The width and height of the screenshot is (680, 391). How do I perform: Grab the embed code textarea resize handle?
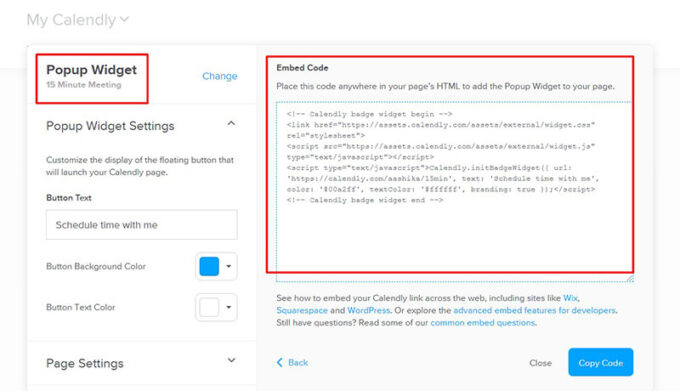tap(630, 279)
